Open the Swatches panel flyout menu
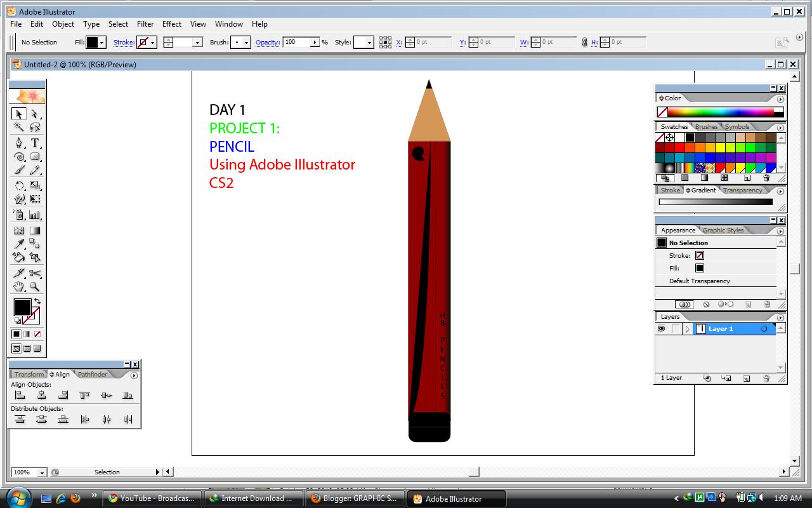This screenshot has height=508, width=812. [780, 126]
